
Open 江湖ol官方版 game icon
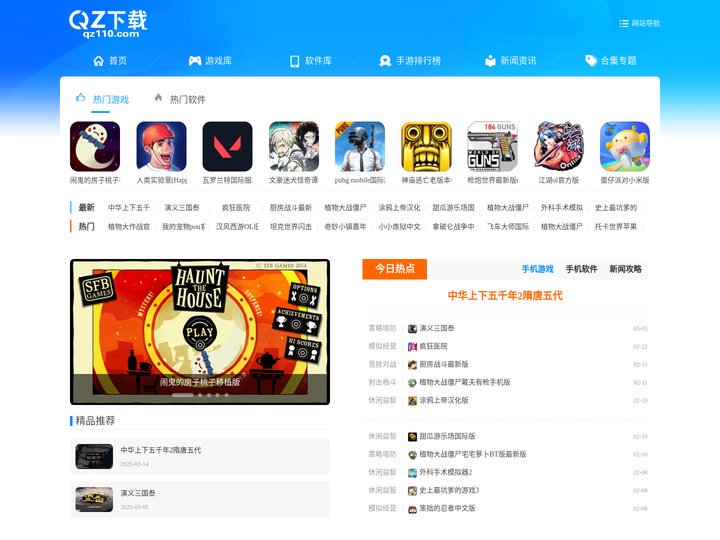coord(559,146)
